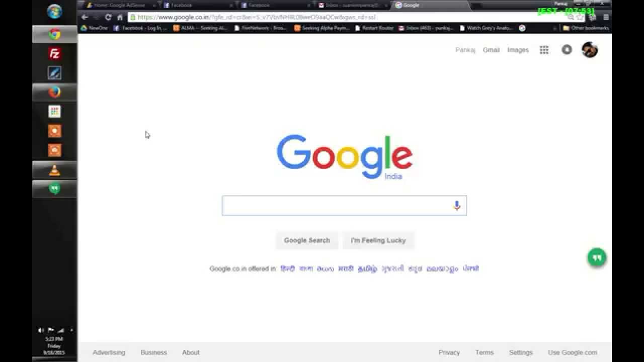644x362 pixels.
Task: Expand the Other bookmarks folder
Action: (x=586, y=28)
